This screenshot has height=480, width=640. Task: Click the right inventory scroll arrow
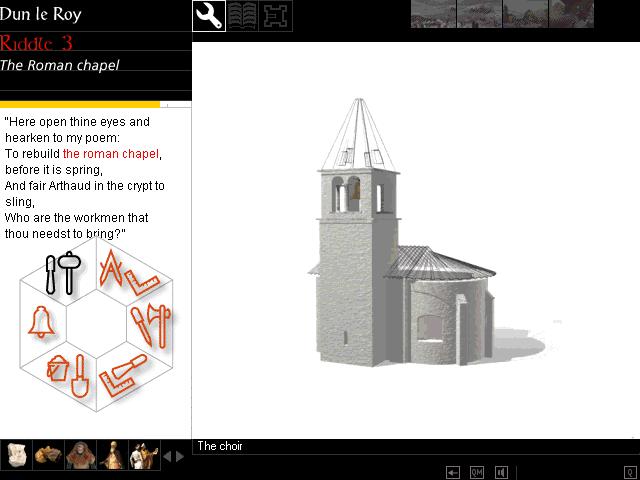[x=180, y=456]
